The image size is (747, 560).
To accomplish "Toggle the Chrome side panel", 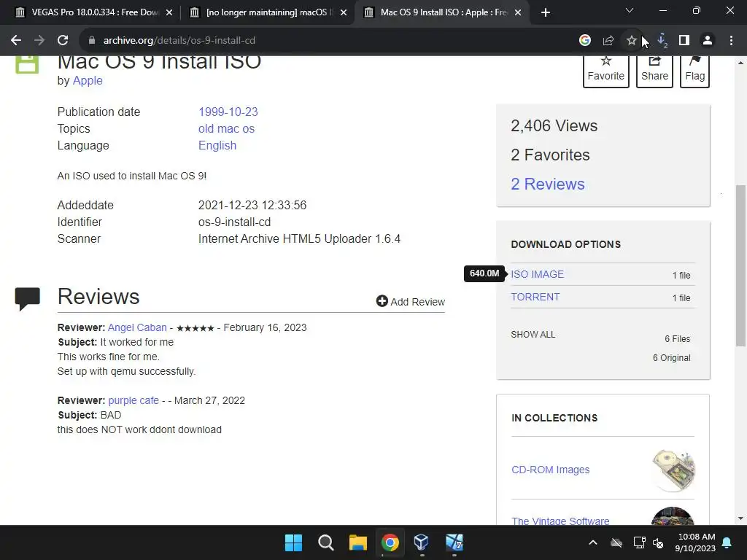I will click(684, 41).
